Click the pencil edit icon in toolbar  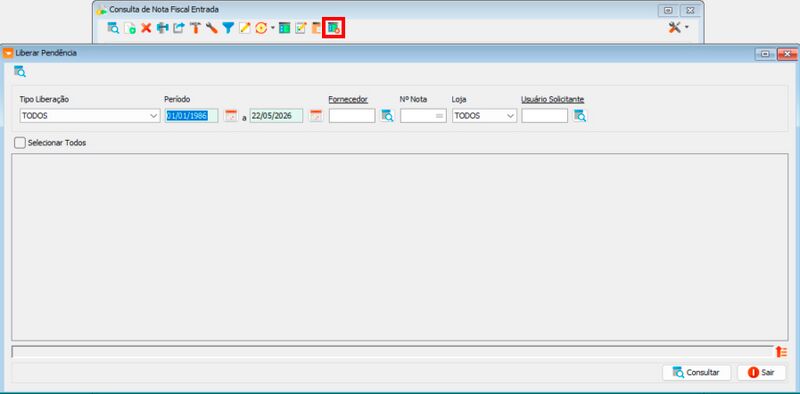point(245,28)
